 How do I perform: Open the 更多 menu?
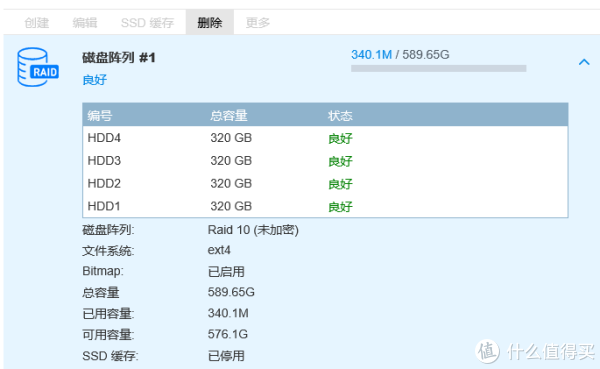point(258,23)
